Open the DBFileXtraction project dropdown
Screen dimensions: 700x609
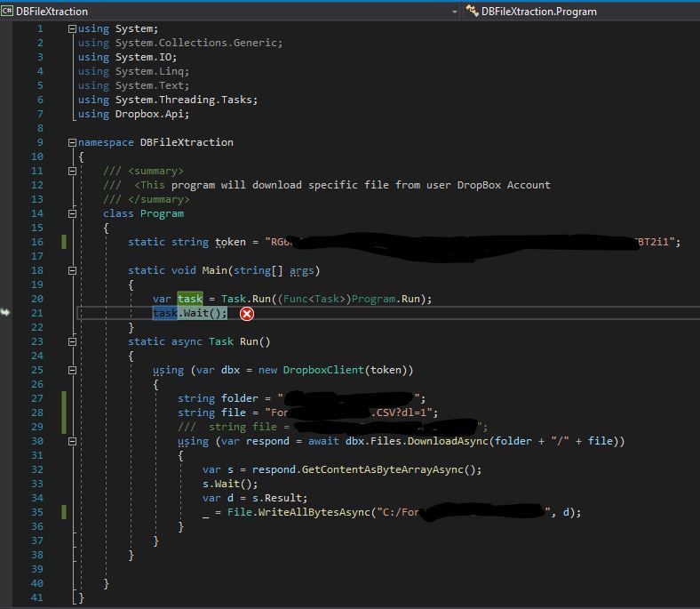click(455, 11)
